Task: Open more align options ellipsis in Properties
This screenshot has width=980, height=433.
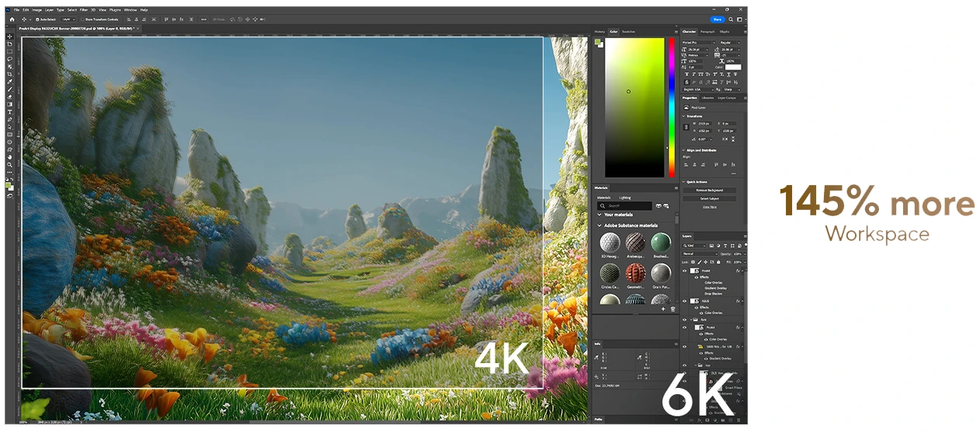Action: coord(733,173)
